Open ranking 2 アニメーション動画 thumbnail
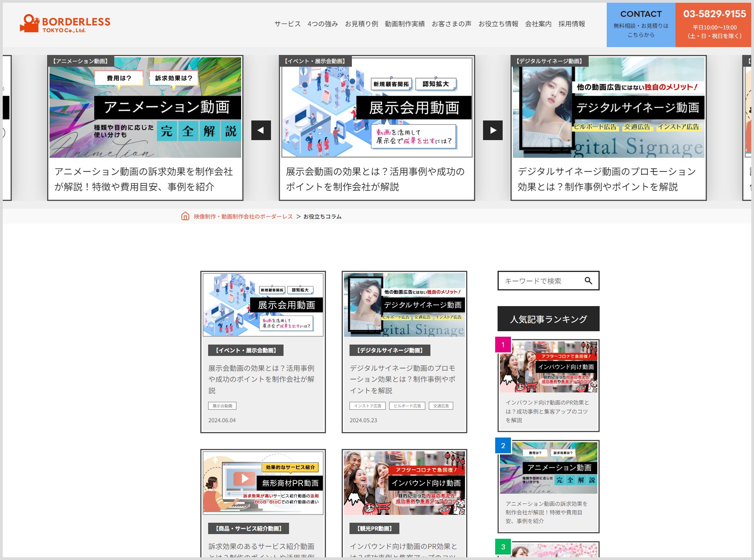 (549, 468)
